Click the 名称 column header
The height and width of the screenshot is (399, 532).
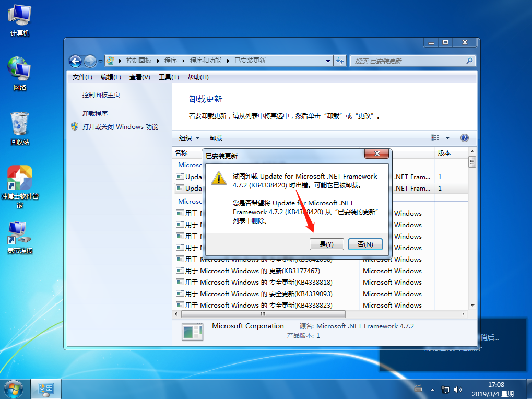tap(181, 153)
